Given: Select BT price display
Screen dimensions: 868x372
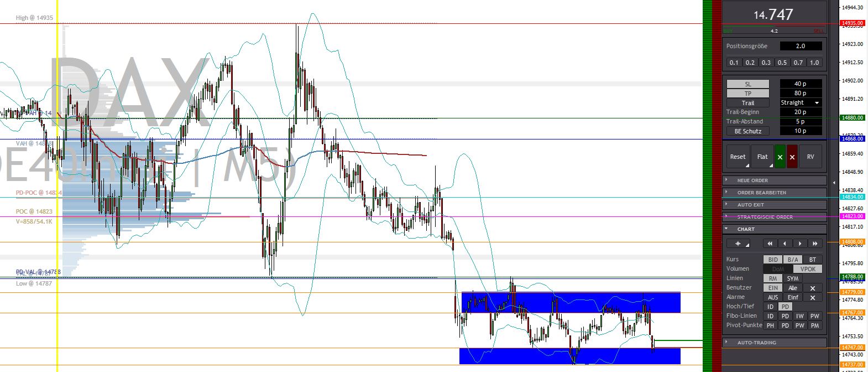Looking at the screenshot, I should pos(813,260).
